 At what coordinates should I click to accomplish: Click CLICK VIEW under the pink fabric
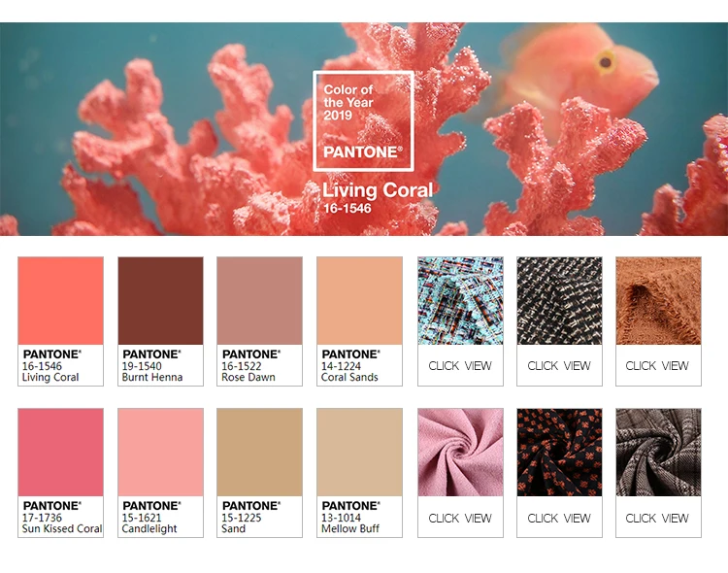click(x=460, y=518)
